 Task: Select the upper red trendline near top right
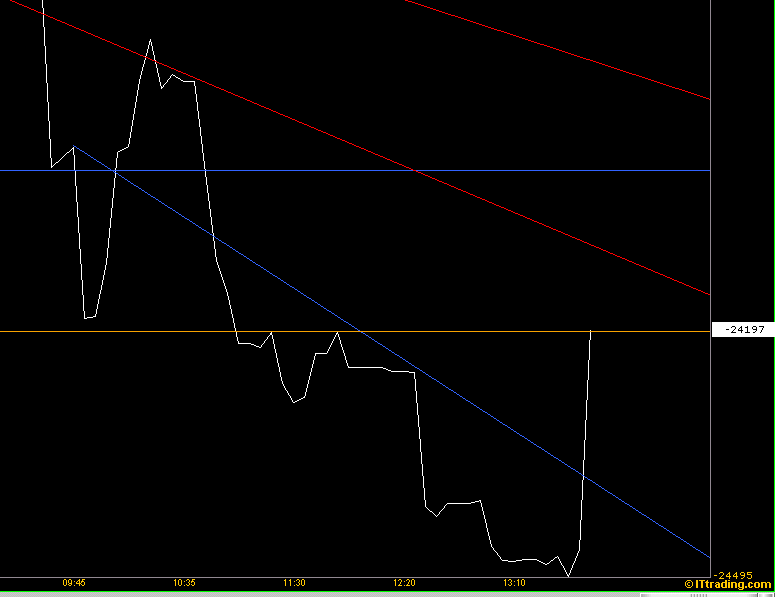click(x=558, y=50)
